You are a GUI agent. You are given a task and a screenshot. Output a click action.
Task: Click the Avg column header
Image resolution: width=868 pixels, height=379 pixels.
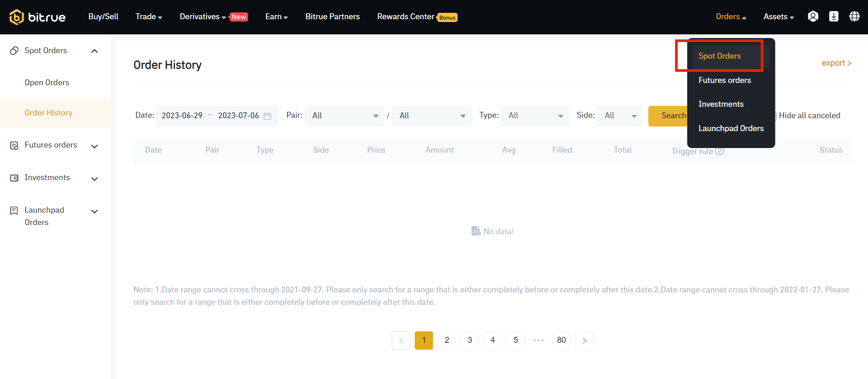point(509,150)
